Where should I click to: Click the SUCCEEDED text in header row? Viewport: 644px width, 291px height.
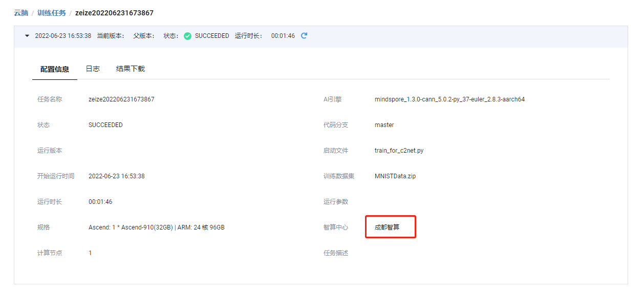coord(212,36)
